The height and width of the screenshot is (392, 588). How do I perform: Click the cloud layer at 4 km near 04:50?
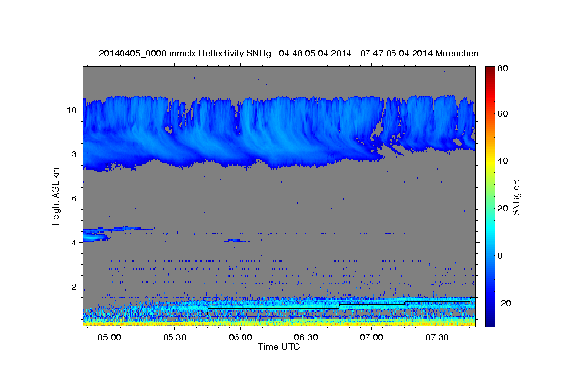pos(96,237)
